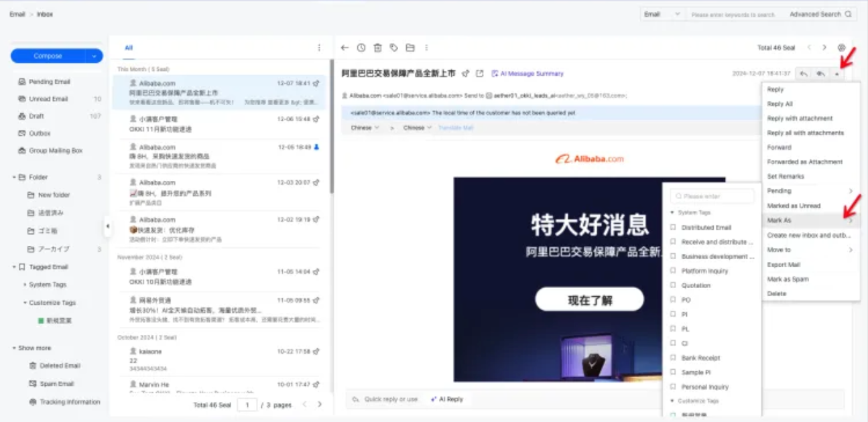Open AI Message Summary

pos(528,74)
